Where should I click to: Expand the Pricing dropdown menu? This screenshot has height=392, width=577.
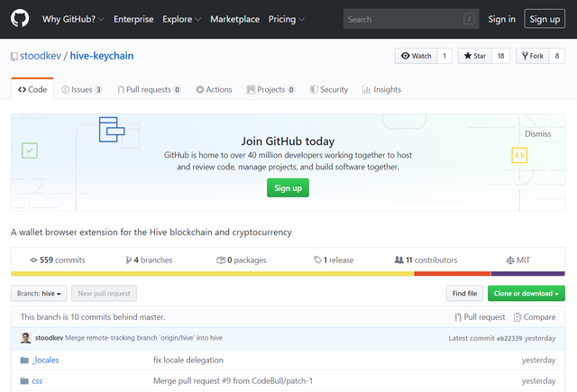point(286,19)
